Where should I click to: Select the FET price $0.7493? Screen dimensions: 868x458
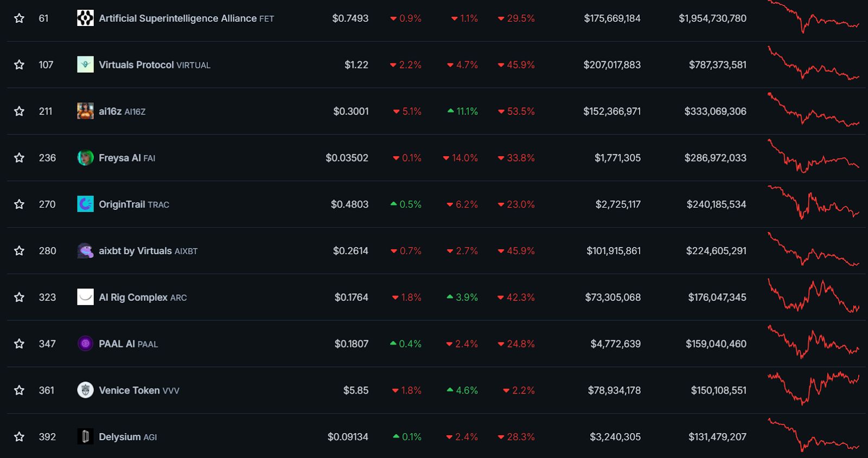pyautogui.click(x=350, y=18)
